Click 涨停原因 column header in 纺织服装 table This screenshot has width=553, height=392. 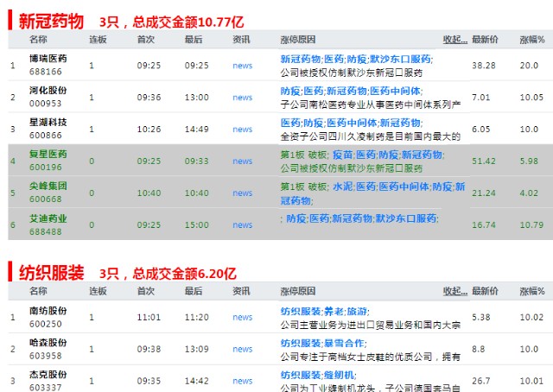(298, 291)
